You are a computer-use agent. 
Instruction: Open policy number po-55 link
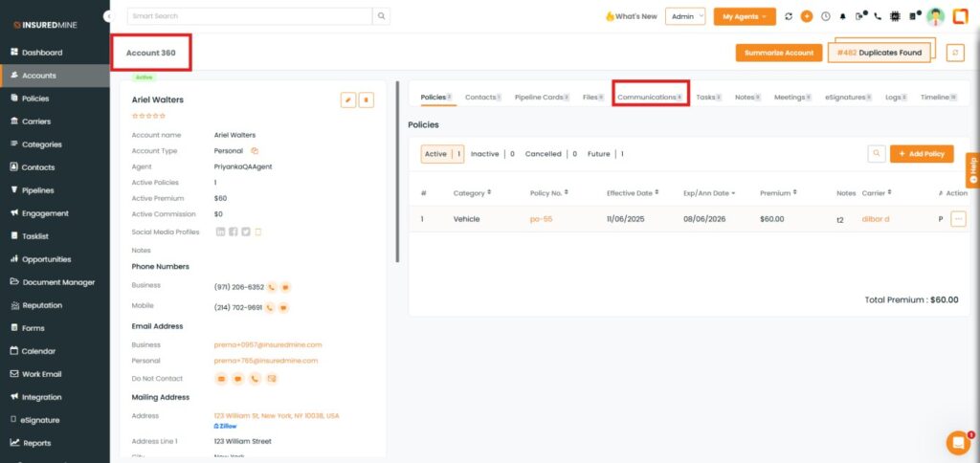542,219
